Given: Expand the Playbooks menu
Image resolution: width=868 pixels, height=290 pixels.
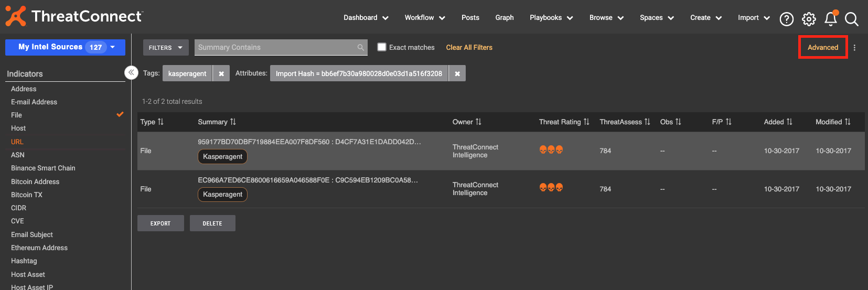Looking at the screenshot, I should 551,17.
